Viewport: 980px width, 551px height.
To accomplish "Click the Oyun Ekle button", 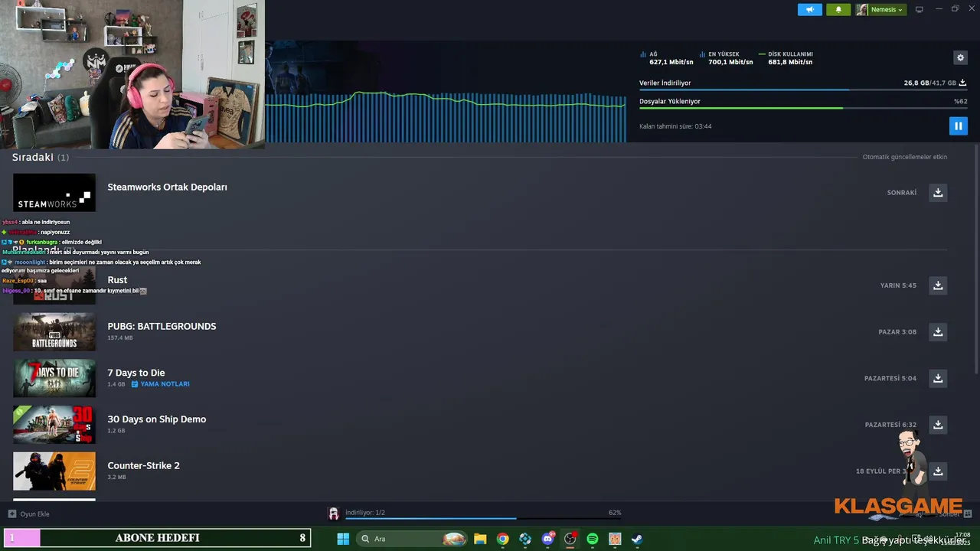I will 29,514.
